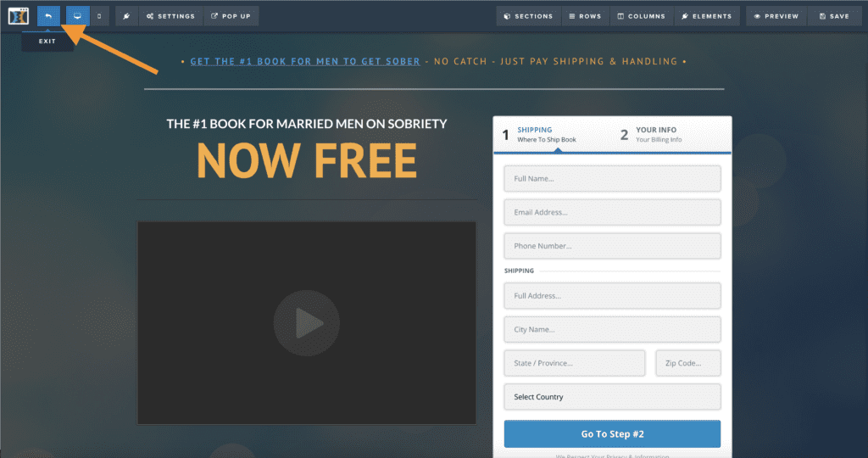Click the Email Address field
868x458 pixels.
(x=612, y=212)
